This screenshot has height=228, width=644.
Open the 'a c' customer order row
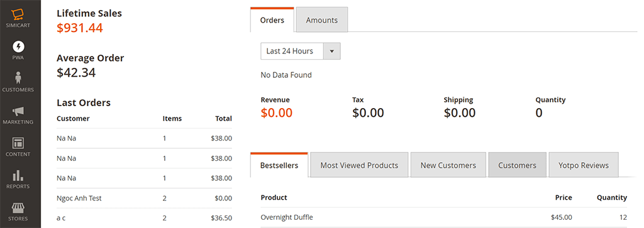tap(144, 218)
